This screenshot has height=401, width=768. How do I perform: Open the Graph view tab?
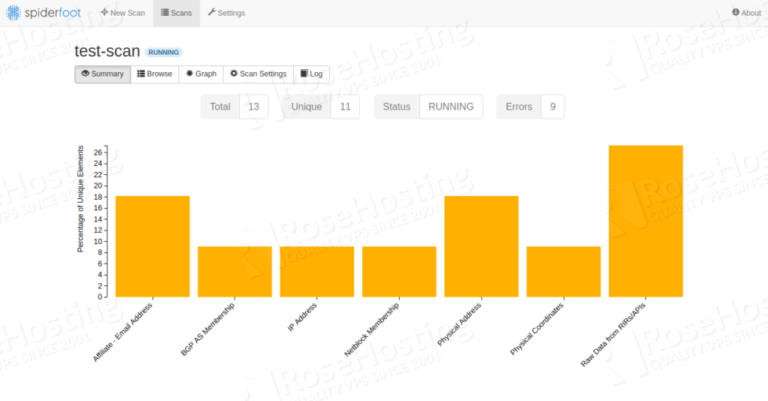point(201,74)
